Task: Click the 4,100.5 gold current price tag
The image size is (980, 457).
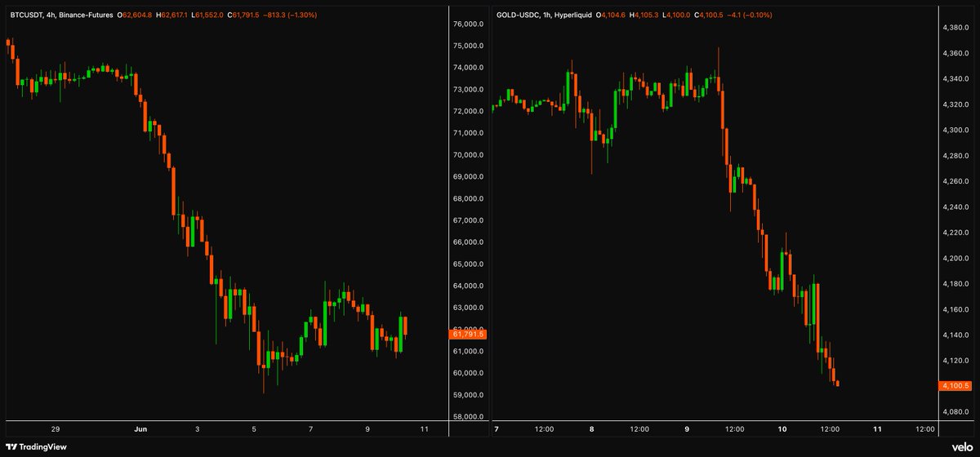Action: coord(954,385)
